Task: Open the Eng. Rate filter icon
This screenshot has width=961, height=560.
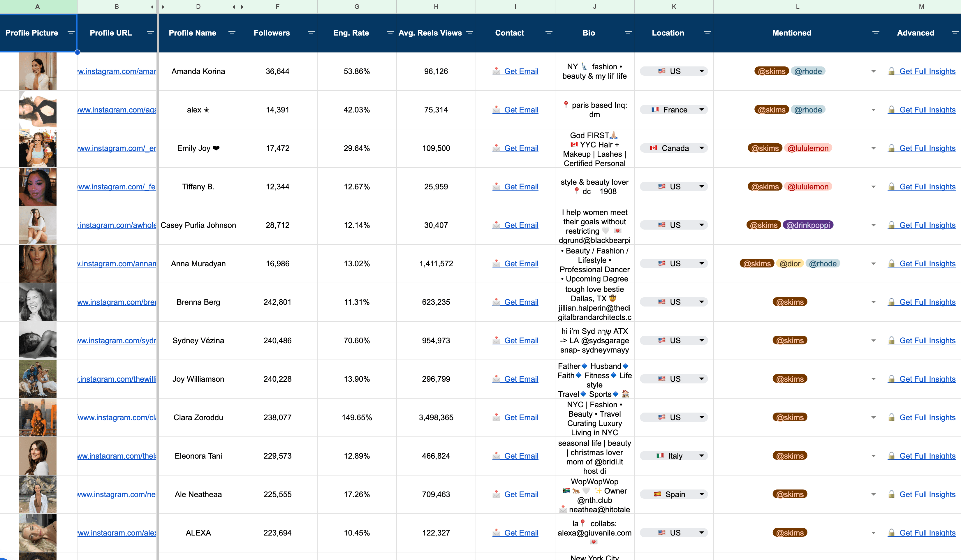Action: point(390,33)
